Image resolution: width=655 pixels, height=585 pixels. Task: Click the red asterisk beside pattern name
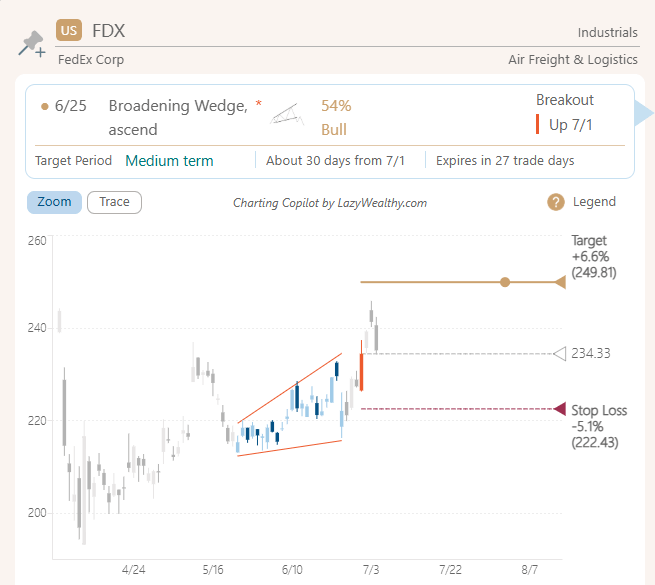[259, 104]
